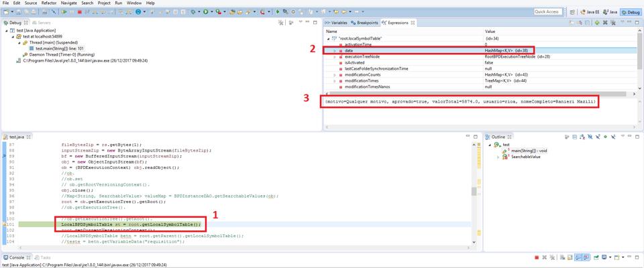Open the Navigate menu

click(68, 3)
